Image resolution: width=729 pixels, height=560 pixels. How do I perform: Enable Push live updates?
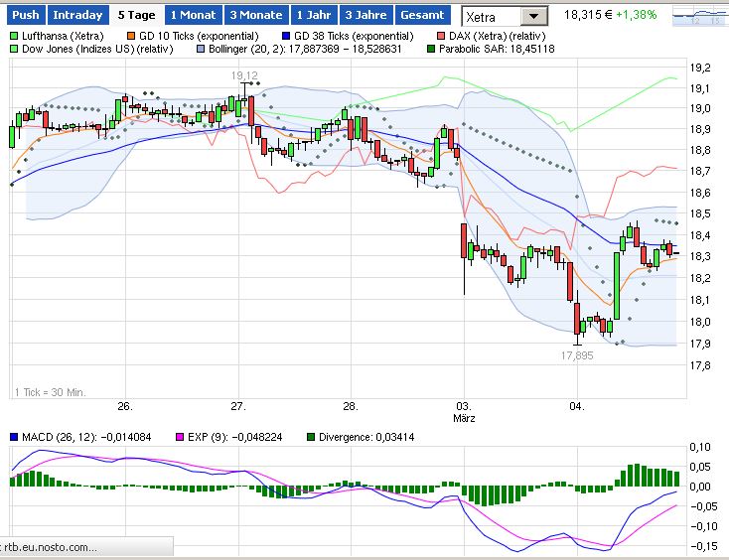[26, 15]
